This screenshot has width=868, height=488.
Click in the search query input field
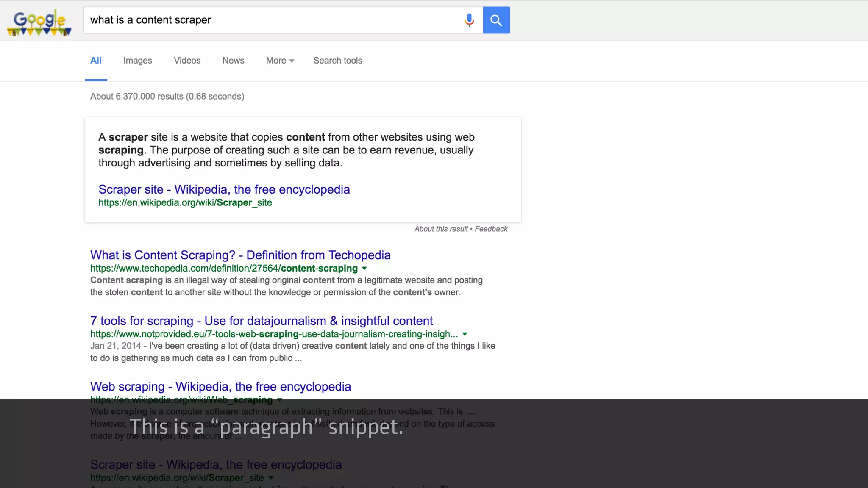[271, 20]
